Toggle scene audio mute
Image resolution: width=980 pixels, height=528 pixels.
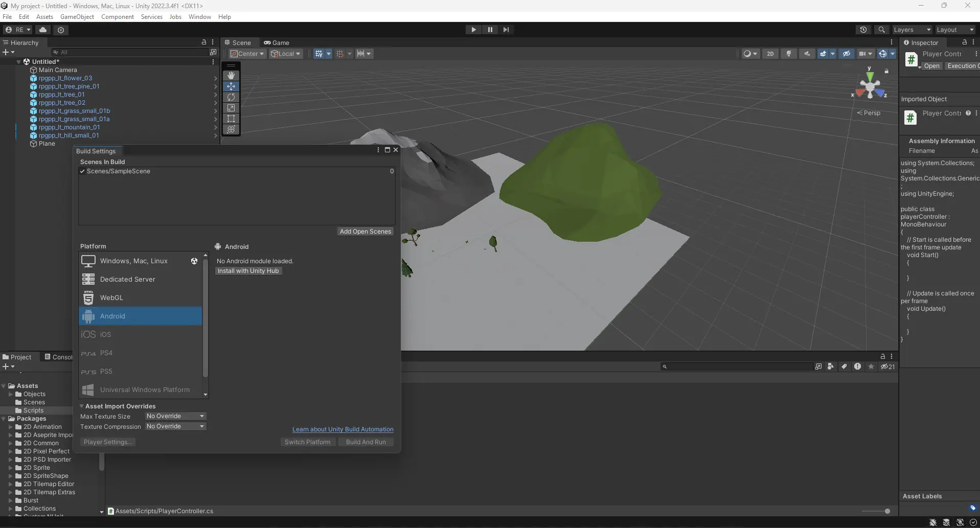coord(807,54)
